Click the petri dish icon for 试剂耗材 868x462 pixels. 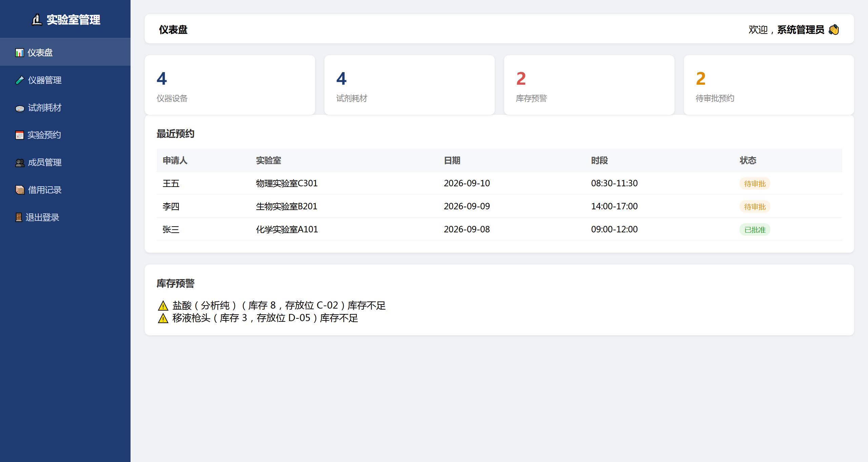click(x=20, y=108)
